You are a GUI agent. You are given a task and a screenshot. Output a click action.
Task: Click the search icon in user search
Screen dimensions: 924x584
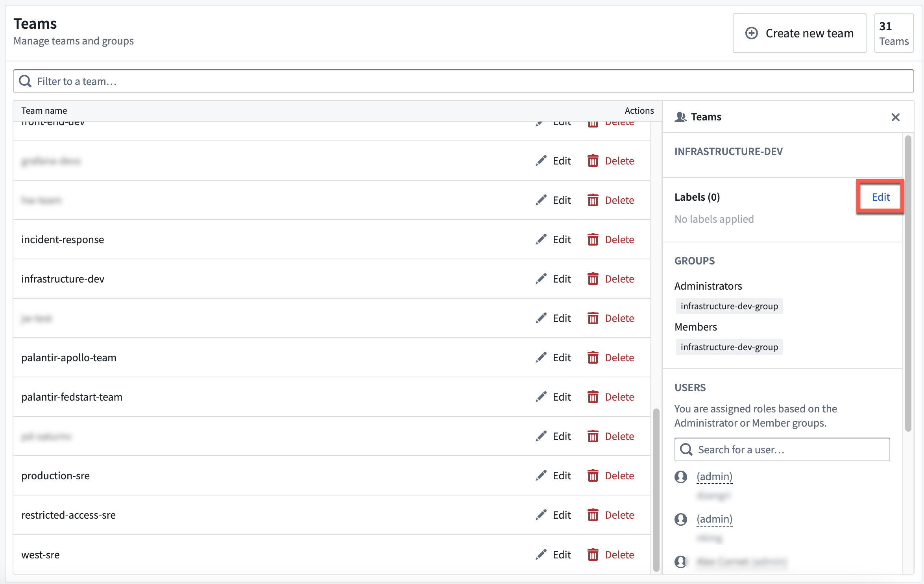point(686,449)
